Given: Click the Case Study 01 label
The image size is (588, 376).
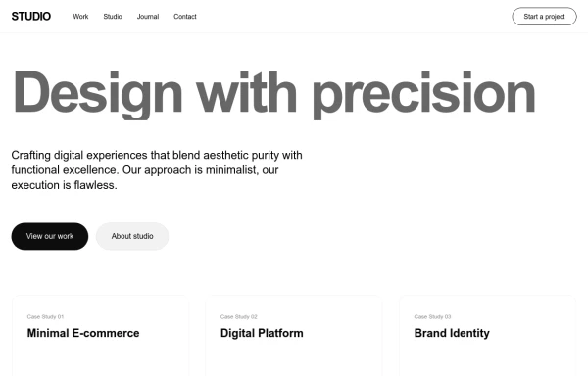Looking at the screenshot, I should click(x=45, y=317).
